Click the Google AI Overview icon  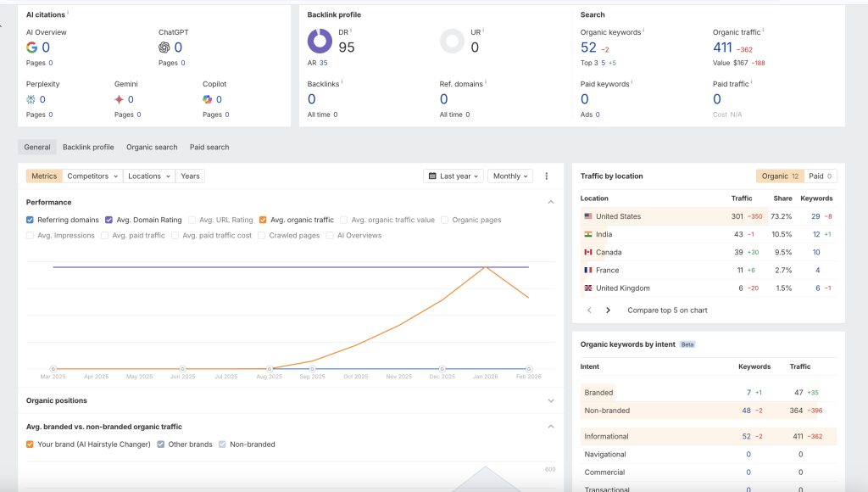coord(32,48)
